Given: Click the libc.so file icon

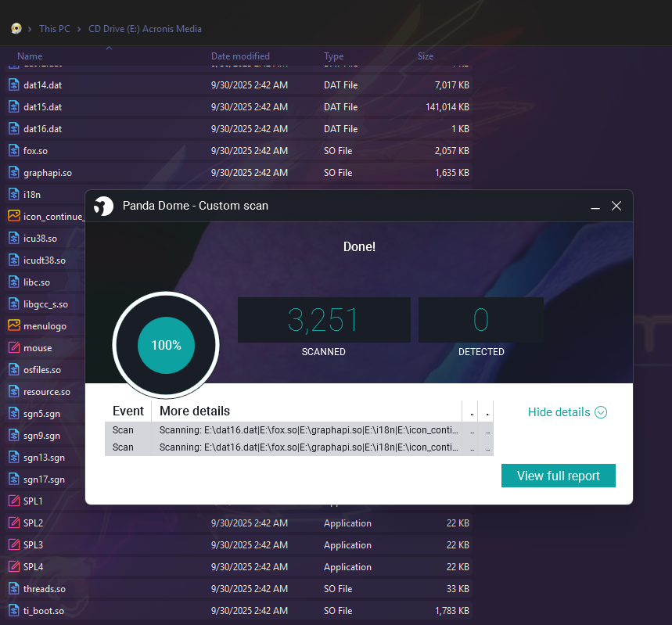Looking at the screenshot, I should pyautogui.click(x=14, y=282).
